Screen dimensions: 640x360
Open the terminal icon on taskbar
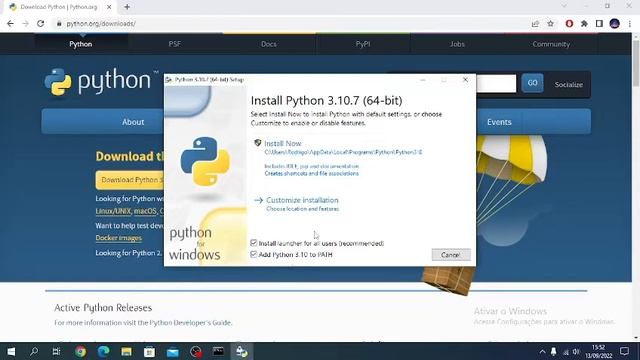tap(218, 351)
